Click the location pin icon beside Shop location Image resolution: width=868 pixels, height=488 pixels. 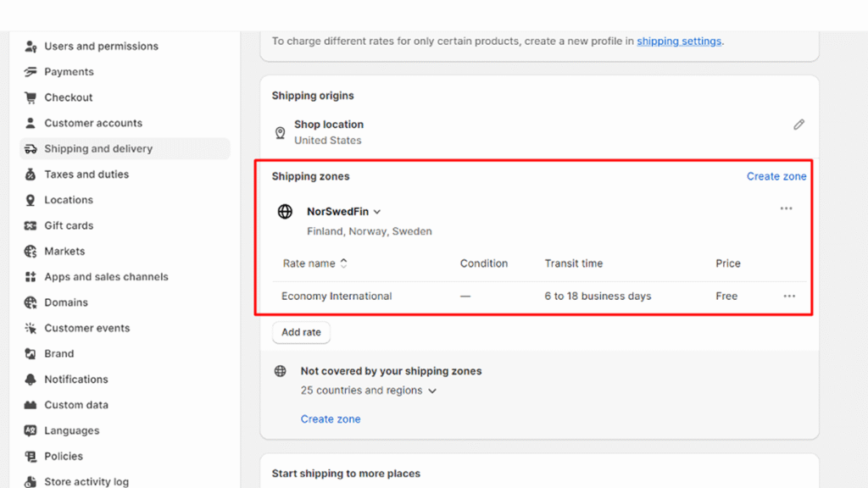[x=280, y=133]
